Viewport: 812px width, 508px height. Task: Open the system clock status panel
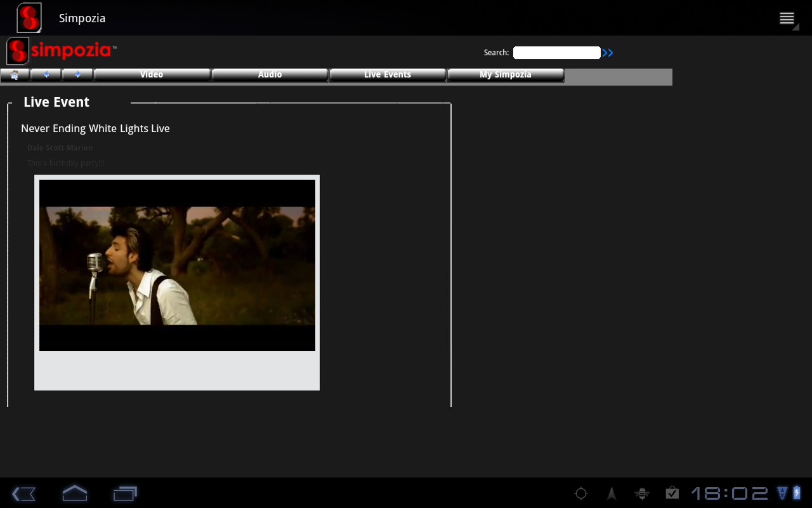tap(730, 493)
